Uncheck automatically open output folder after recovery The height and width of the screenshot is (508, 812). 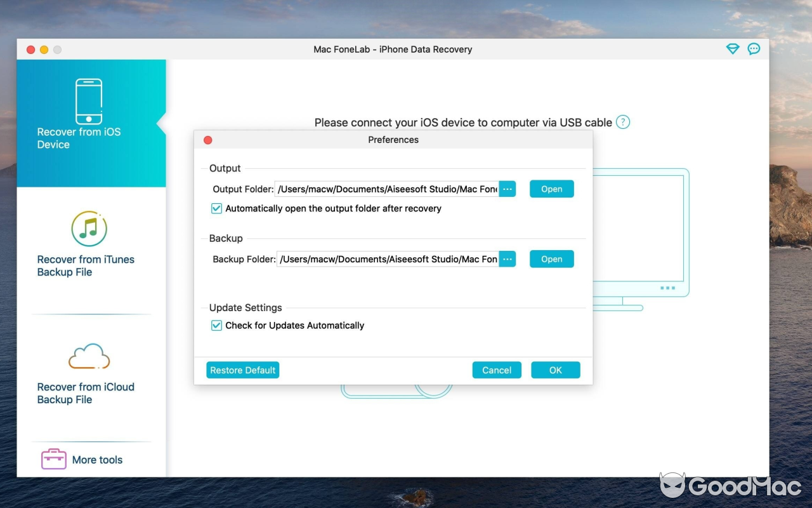(216, 208)
